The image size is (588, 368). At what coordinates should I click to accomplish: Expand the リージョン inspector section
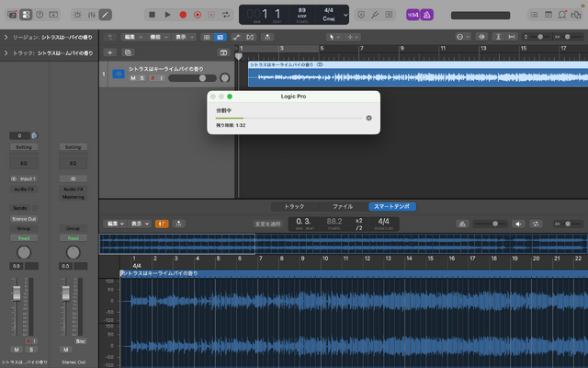pos(6,37)
